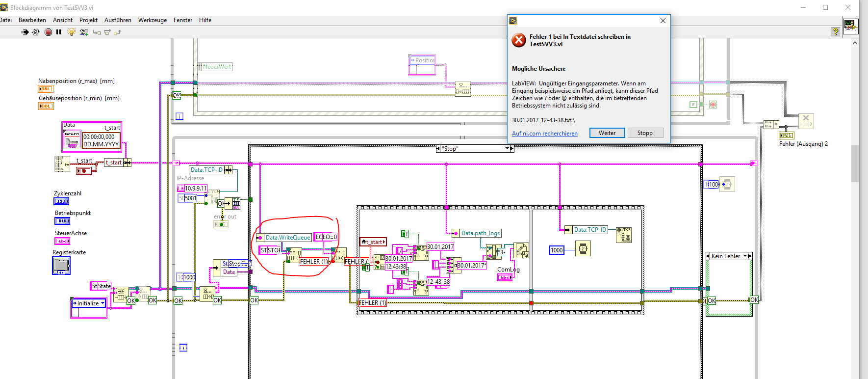Follow the 'Auf ni.com recherchieren' link

click(545, 134)
